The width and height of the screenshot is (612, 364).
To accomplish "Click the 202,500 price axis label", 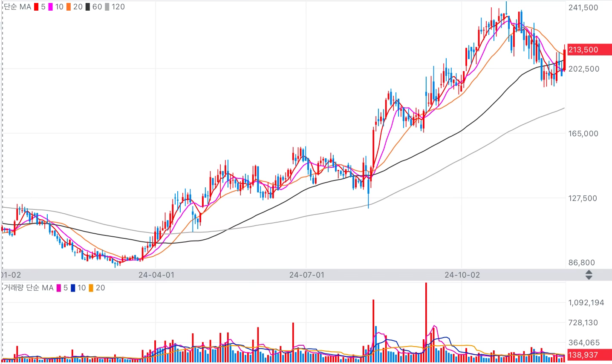I will tap(584, 69).
